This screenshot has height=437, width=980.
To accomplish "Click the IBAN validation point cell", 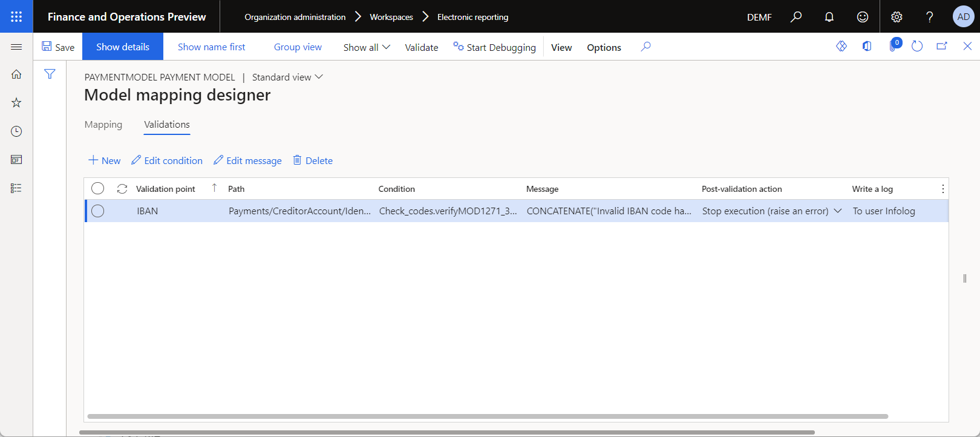I will coord(148,211).
